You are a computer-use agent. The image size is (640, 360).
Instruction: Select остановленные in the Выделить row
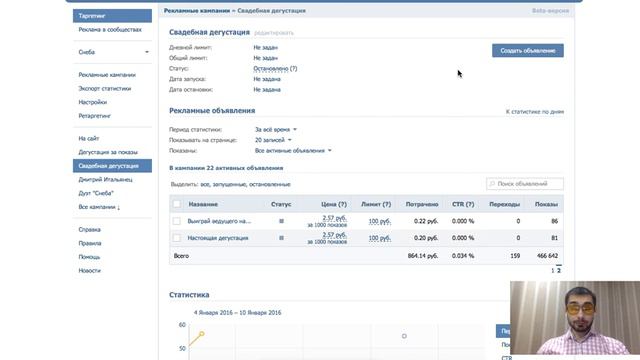click(x=269, y=184)
